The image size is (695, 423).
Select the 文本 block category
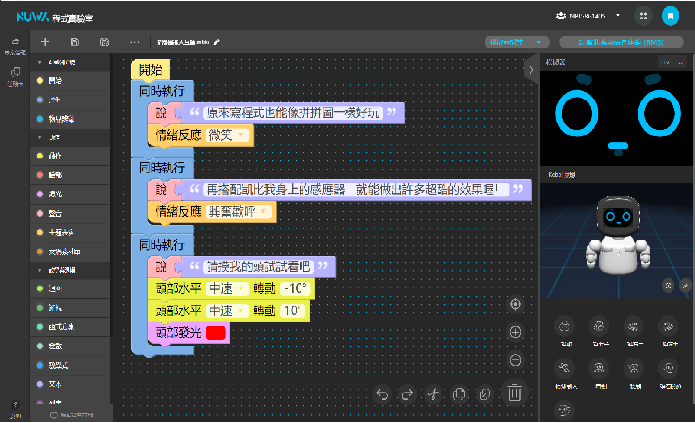(56, 383)
